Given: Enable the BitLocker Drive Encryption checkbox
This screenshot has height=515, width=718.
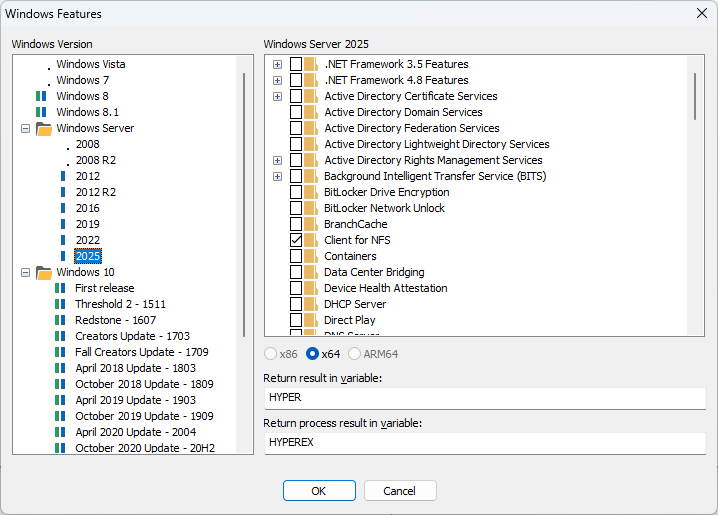Looking at the screenshot, I should point(296,192).
